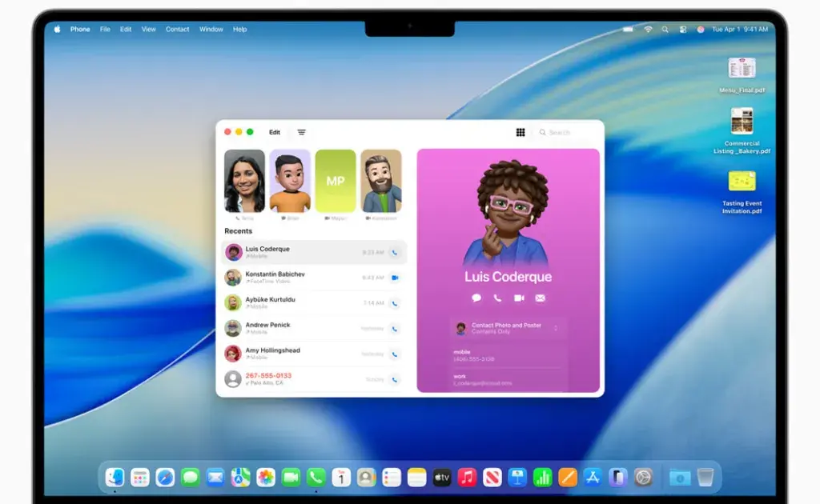Email Luis Coderque using the envelope icon
Image resolution: width=820 pixels, height=504 pixels.
(540, 298)
